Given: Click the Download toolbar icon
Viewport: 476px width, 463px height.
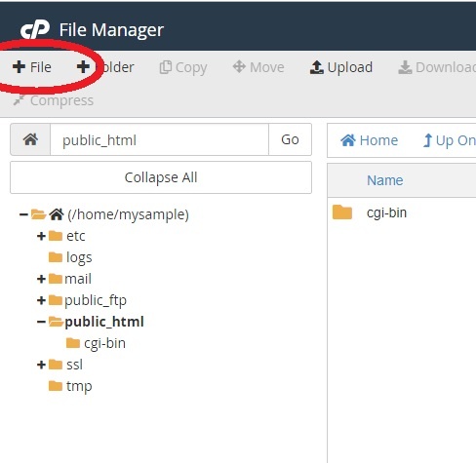Looking at the screenshot, I should click(405, 67).
